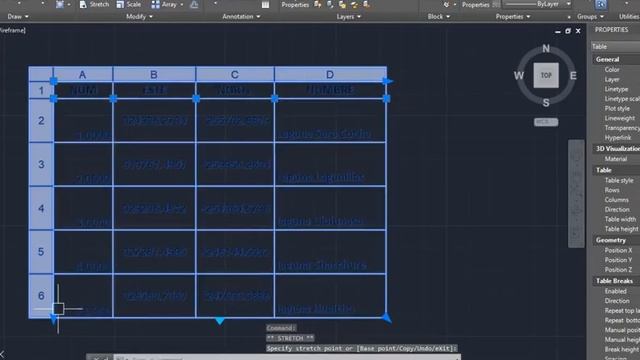Expand the Groups panel dropdown

click(590, 17)
